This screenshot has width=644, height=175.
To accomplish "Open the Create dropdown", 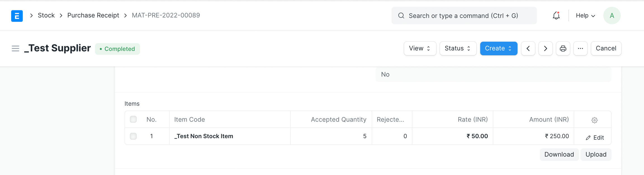I will (x=498, y=48).
